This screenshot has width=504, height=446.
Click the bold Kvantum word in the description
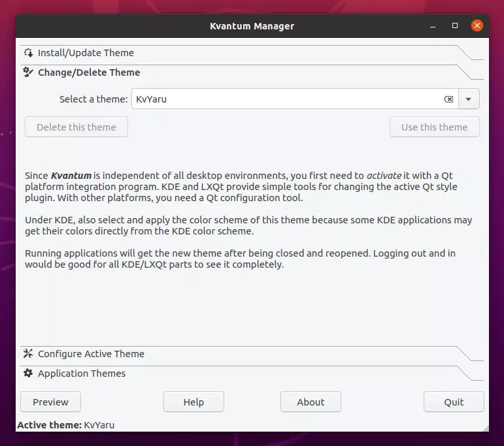click(71, 176)
